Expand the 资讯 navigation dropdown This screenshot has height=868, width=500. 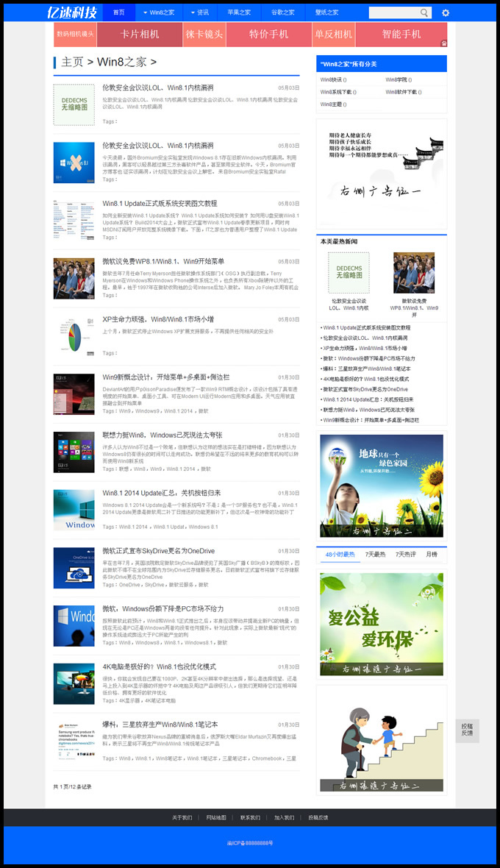point(200,13)
